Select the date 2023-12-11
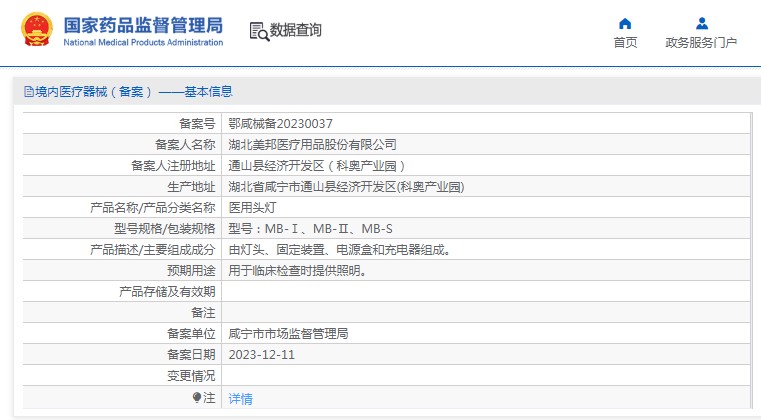761x420 pixels. point(262,354)
